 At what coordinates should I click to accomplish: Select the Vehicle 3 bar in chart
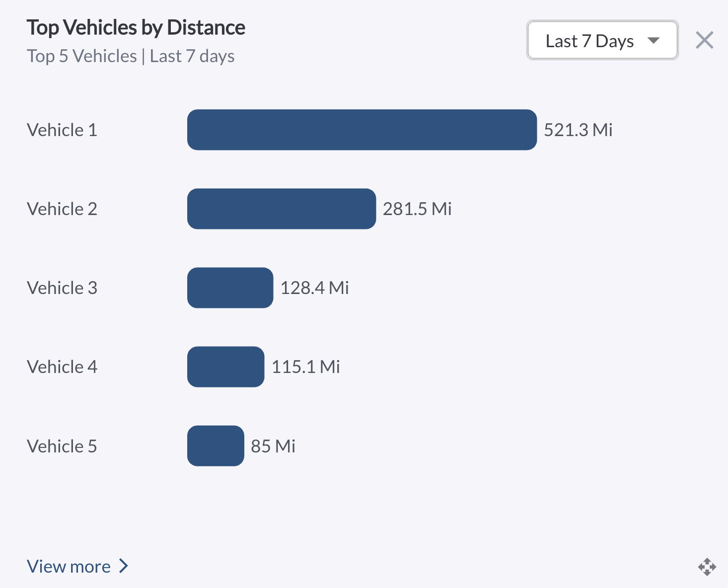[x=230, y=288]
